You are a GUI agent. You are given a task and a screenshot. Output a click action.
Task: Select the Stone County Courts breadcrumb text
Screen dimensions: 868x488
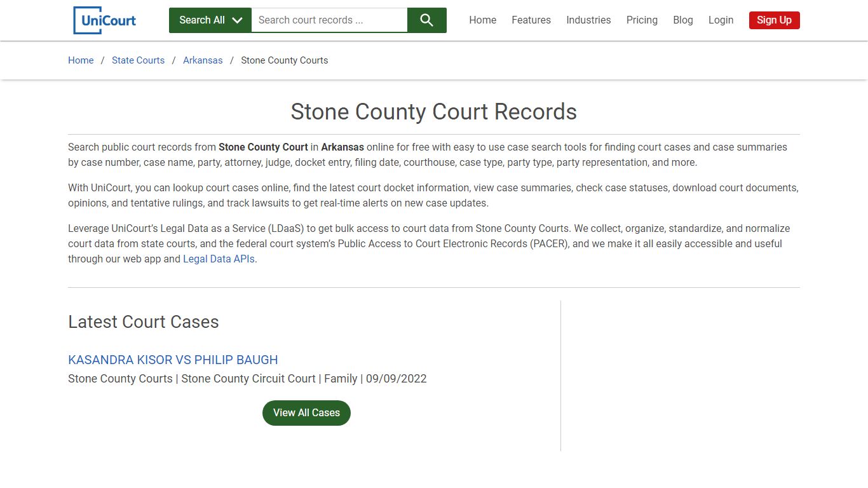coord(285,60)
